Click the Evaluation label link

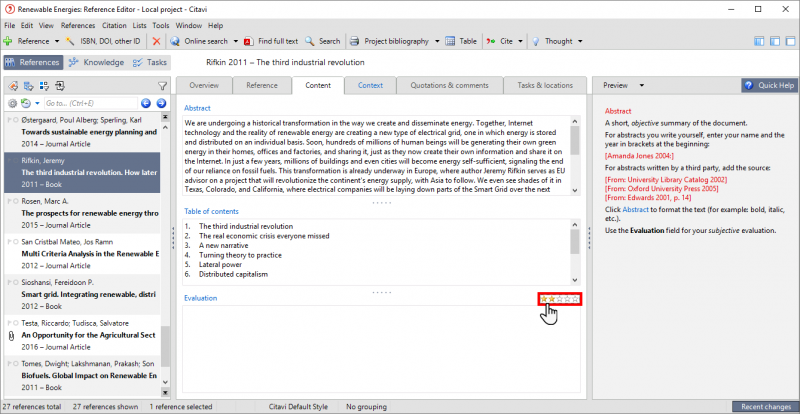[200, 298]
